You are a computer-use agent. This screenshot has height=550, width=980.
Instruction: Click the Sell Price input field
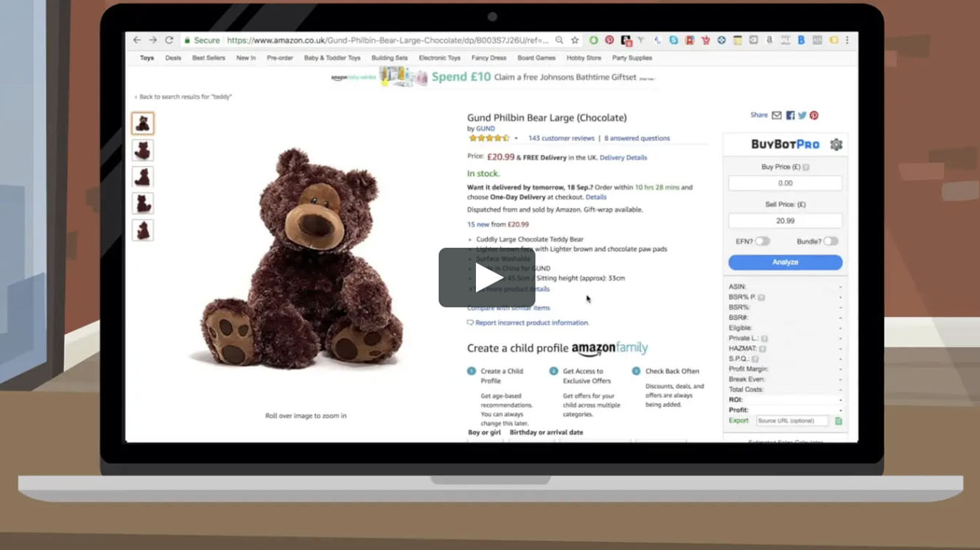[x=785, y=220]
